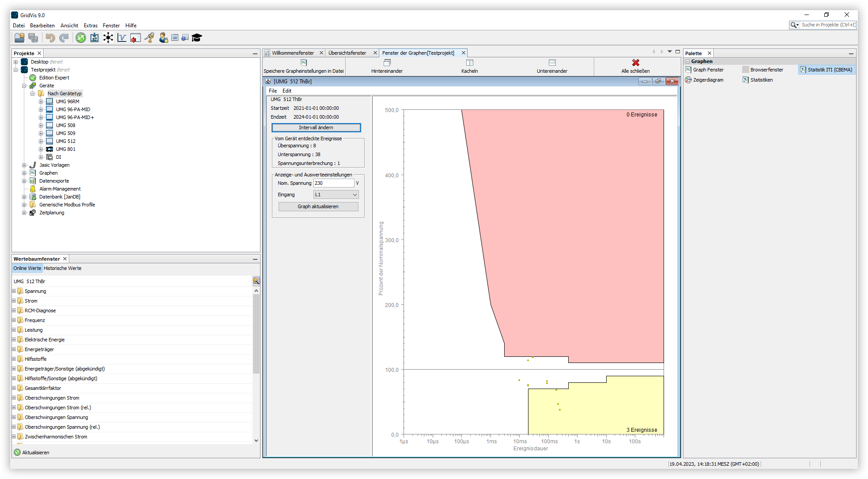Arrange windows with Hintereinander
Screen dimensions: 868x479
click(387, 67)
